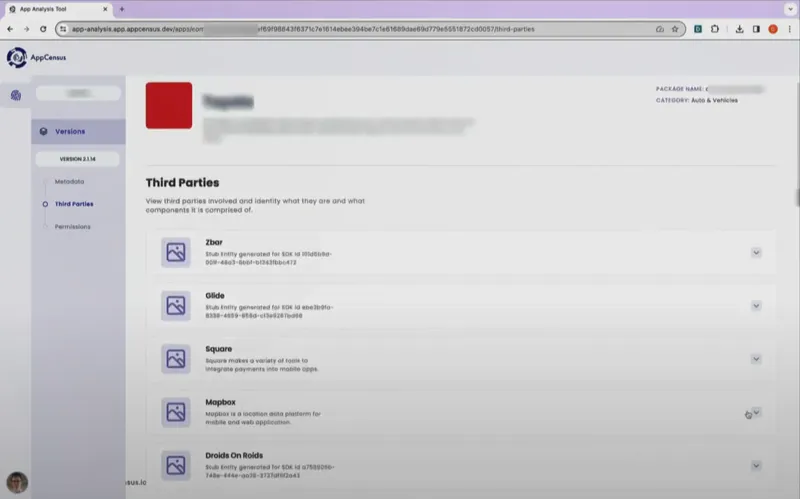The image size is (800, 499).
Task: Go forward with the browser forward arrow
Action: coord(27,29)
